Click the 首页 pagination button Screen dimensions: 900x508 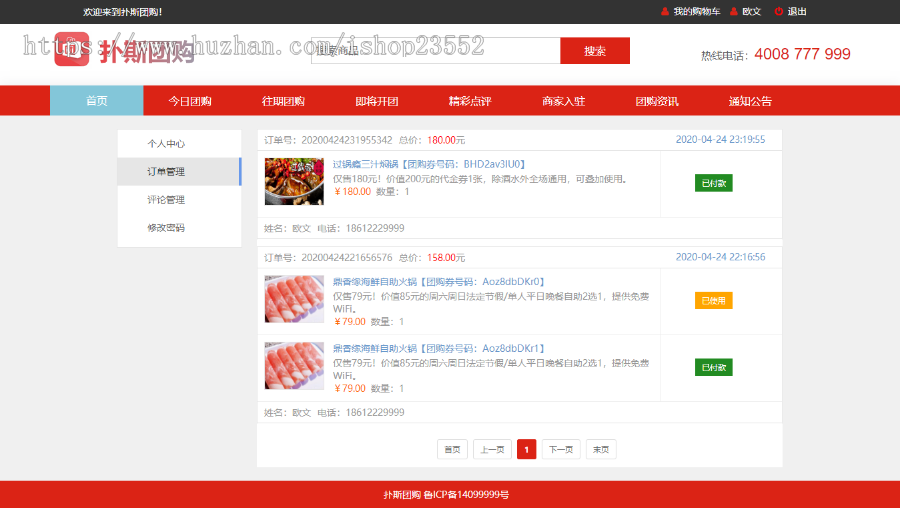(x=452, y=449)
